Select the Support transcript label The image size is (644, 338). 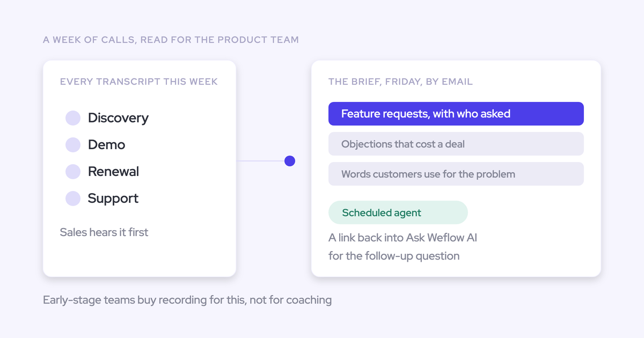click(113, 199)
